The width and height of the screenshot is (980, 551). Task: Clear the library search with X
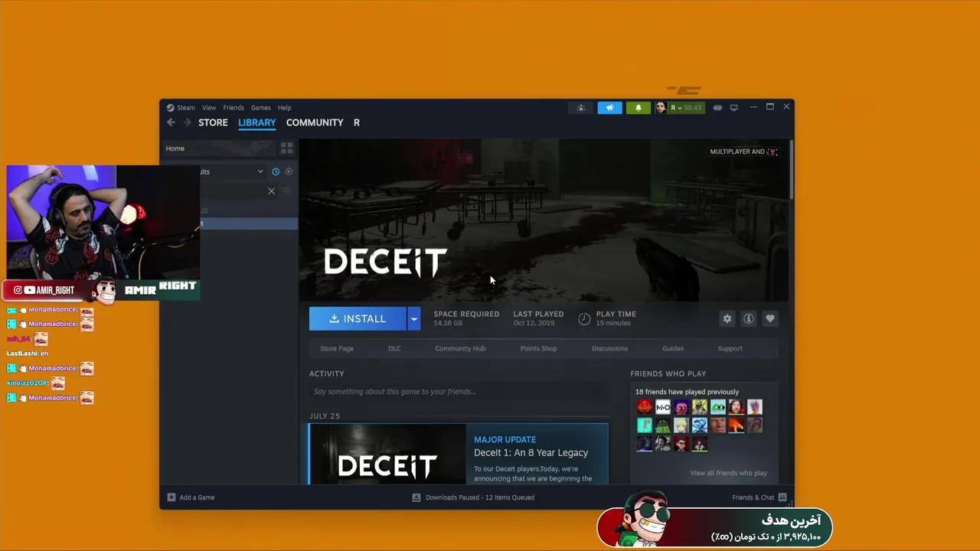coord(271,191)
